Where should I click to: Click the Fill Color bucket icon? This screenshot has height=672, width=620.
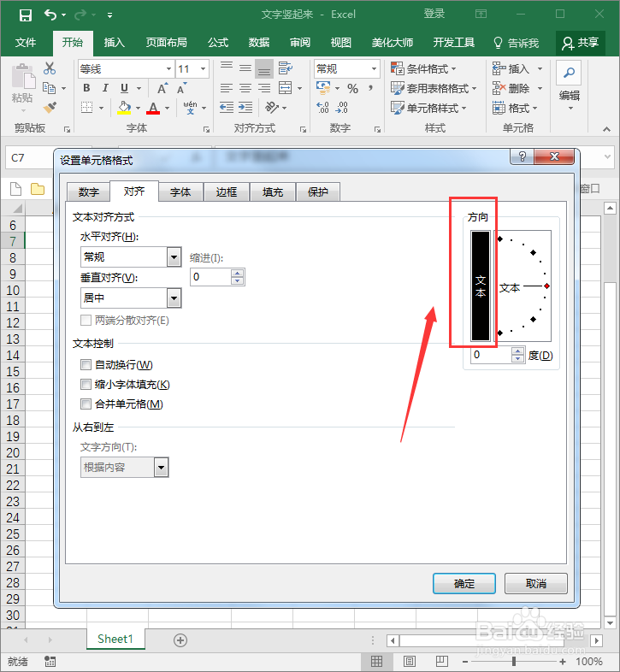[124, 108]
